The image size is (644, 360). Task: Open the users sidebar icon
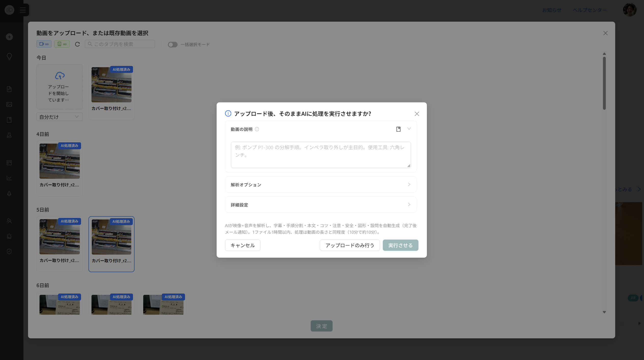[x=9, y=221]
